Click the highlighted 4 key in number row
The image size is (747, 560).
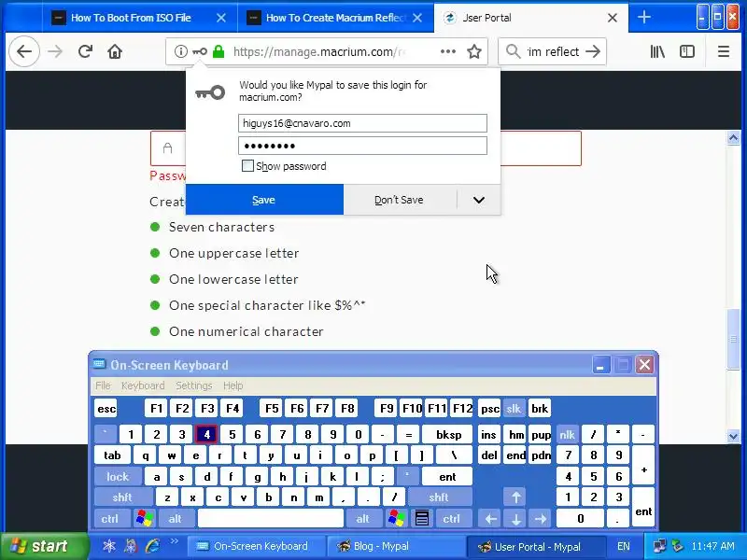tap(206, 434)
